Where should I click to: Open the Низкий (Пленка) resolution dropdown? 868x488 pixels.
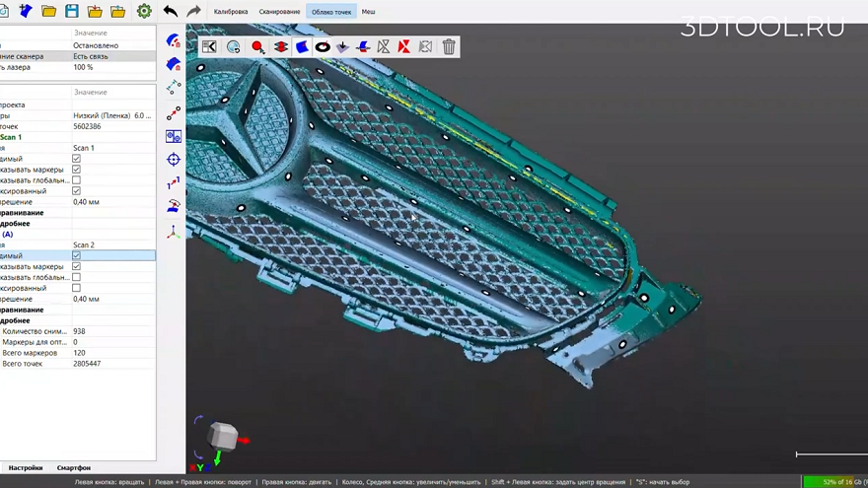113,115
